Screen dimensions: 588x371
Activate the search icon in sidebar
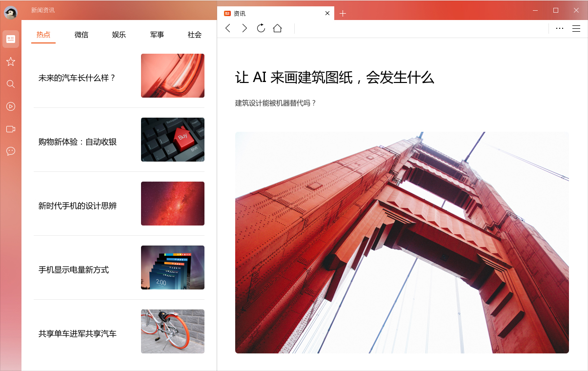tap(11, 84)
